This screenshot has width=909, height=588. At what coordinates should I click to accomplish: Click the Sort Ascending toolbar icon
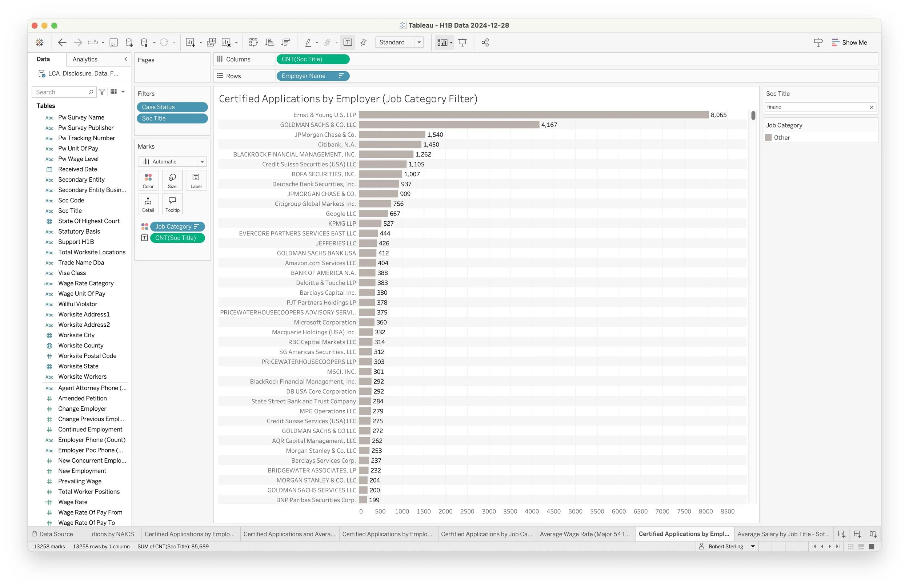pos(270,43)
